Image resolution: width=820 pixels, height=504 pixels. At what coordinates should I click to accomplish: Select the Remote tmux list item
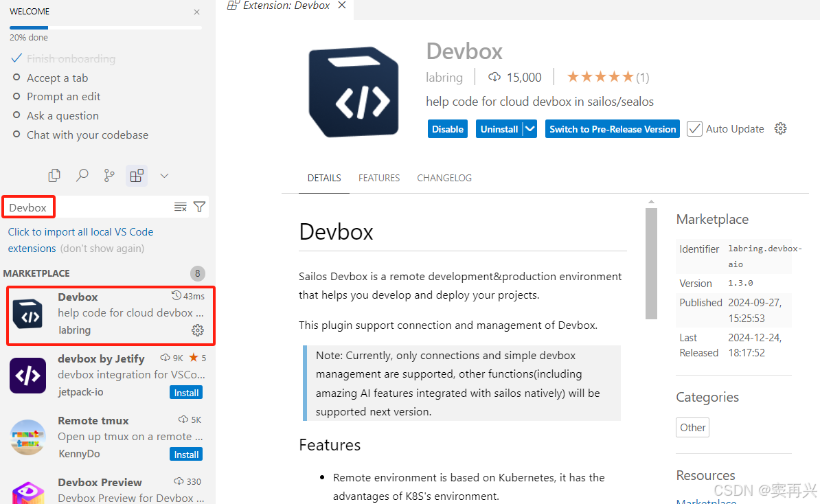click(108, 437)
